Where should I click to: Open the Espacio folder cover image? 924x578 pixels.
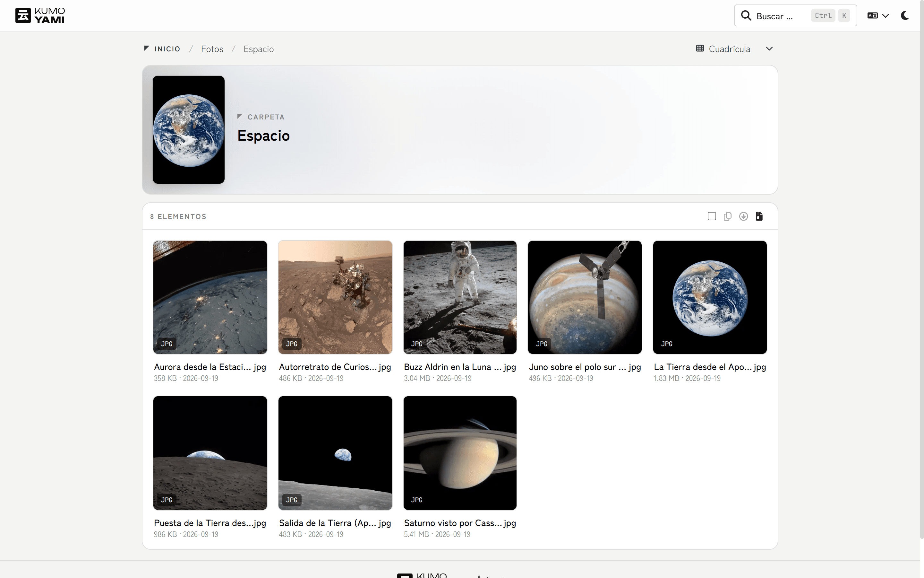189,130
